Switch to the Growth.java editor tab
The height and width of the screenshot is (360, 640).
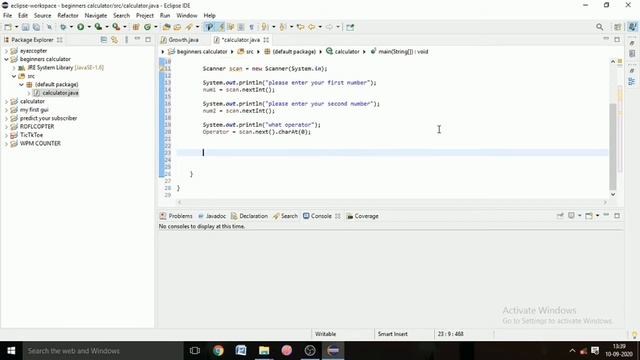click(180, 40)
